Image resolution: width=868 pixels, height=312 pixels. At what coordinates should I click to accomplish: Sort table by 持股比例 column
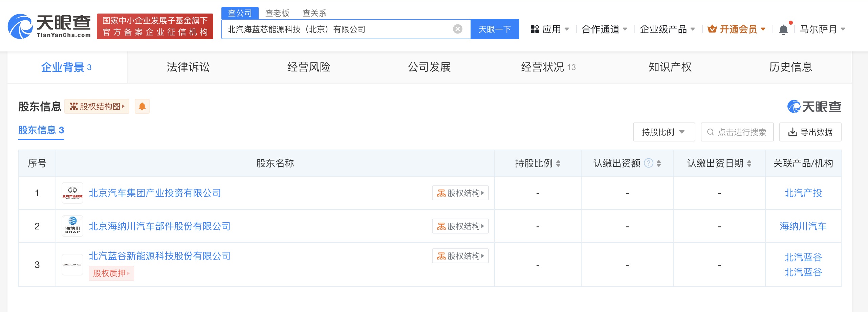(x=558, y=164)
